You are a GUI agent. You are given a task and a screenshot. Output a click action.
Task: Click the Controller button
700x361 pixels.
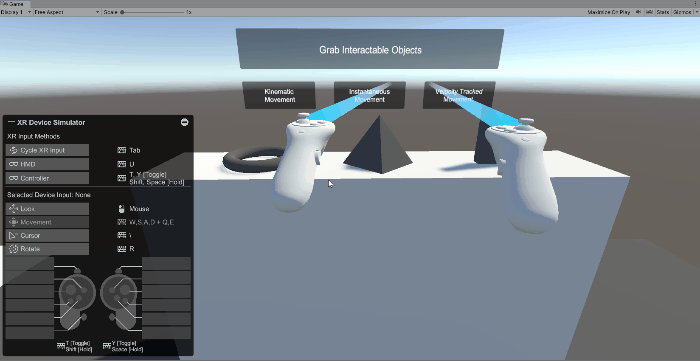point(47,178)
